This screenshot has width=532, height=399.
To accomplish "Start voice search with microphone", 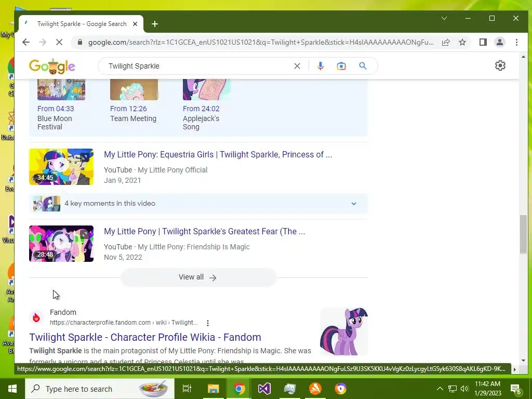I will (320, 66).
